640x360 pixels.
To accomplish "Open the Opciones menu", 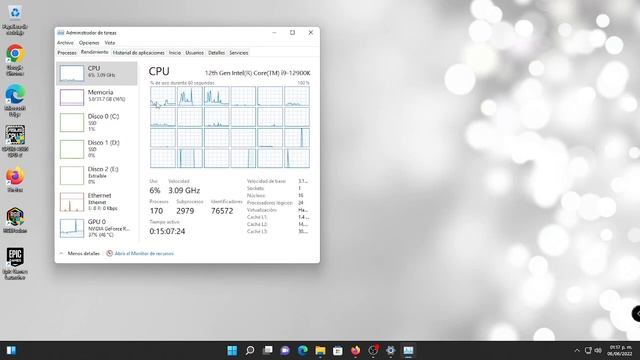I will pyautogui.click(x=89, y=42).
